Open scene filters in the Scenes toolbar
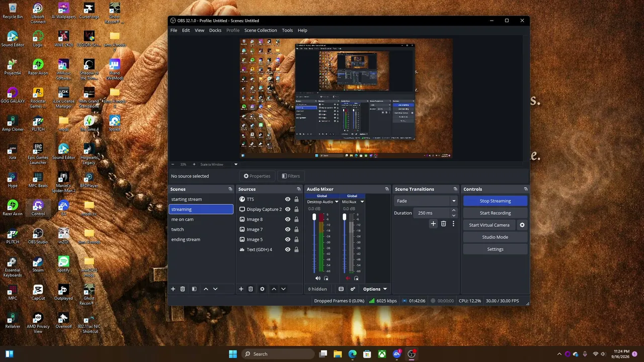 click(x=194, y=289)
